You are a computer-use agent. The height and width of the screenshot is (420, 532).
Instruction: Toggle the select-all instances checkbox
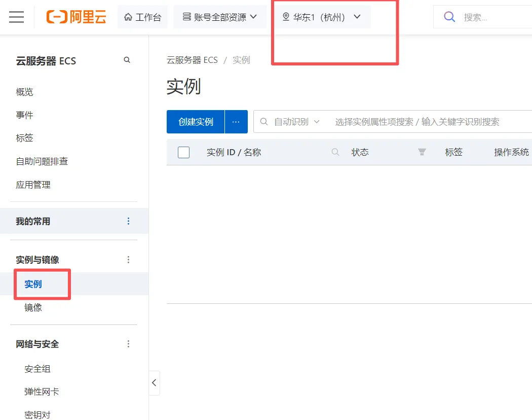[x=183, y=152]
